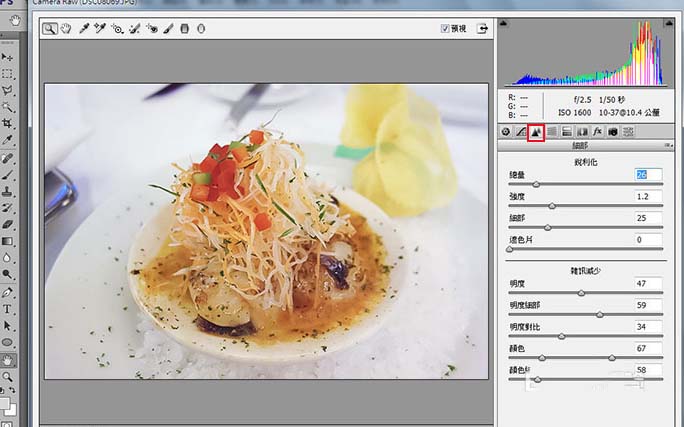
Task: Select Photoshop Pen tool
Action: tap(7, 293)
